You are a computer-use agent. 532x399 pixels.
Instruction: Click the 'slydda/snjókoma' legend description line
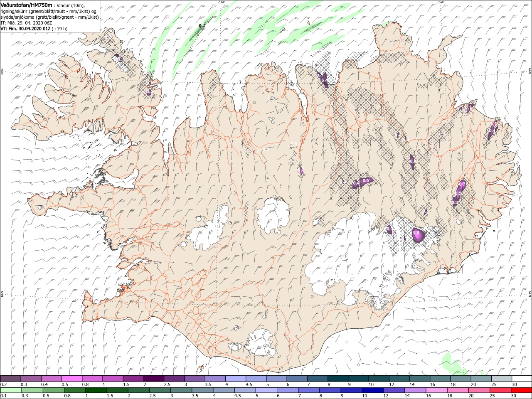pyautogui.click(x=49, y=17)
